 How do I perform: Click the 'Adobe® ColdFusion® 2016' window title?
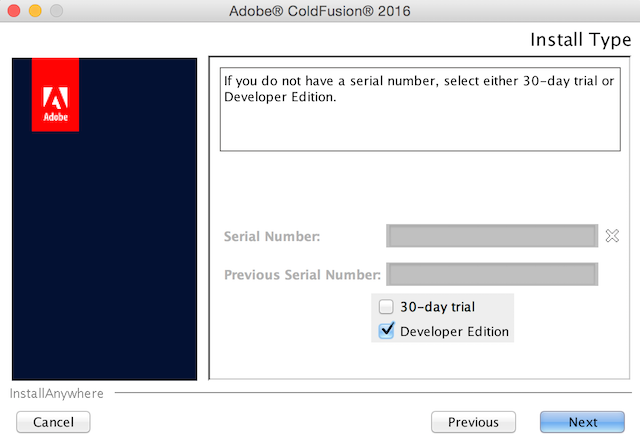(x=320, y=11)
